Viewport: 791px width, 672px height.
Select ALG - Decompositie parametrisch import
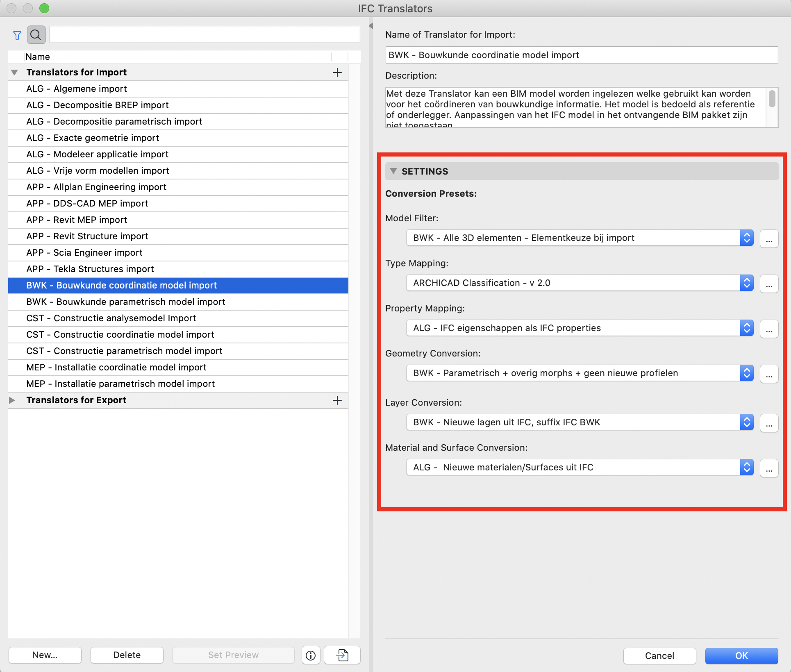click(178, 122)
